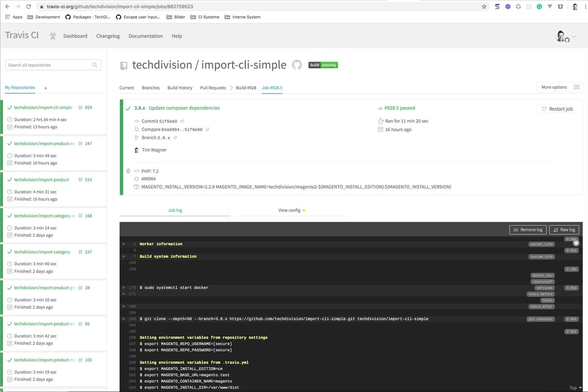Open the external link icon after Compare 84a6904..51f6e60
This screenshot has width=588, height=392.
click(x=207, y=129)
